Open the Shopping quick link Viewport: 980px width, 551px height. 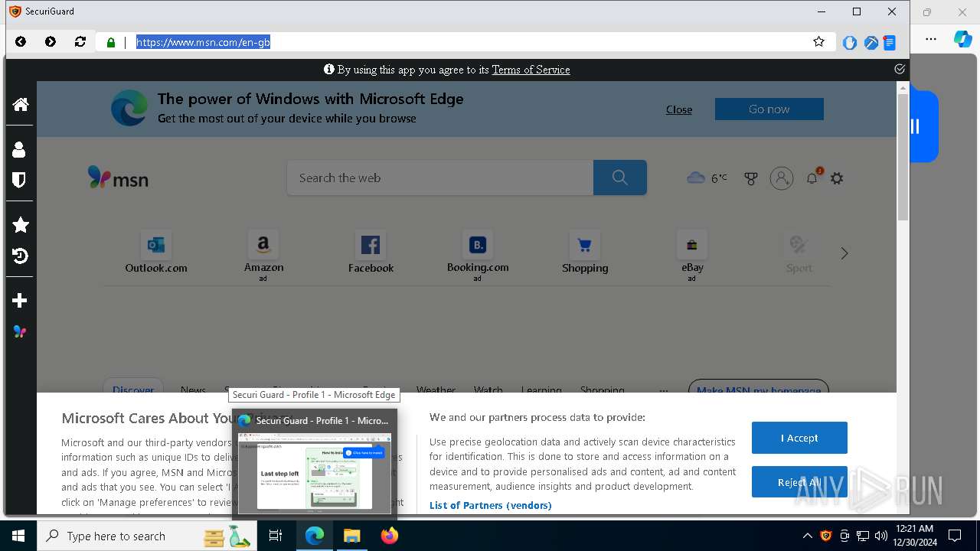pos(585,253)
